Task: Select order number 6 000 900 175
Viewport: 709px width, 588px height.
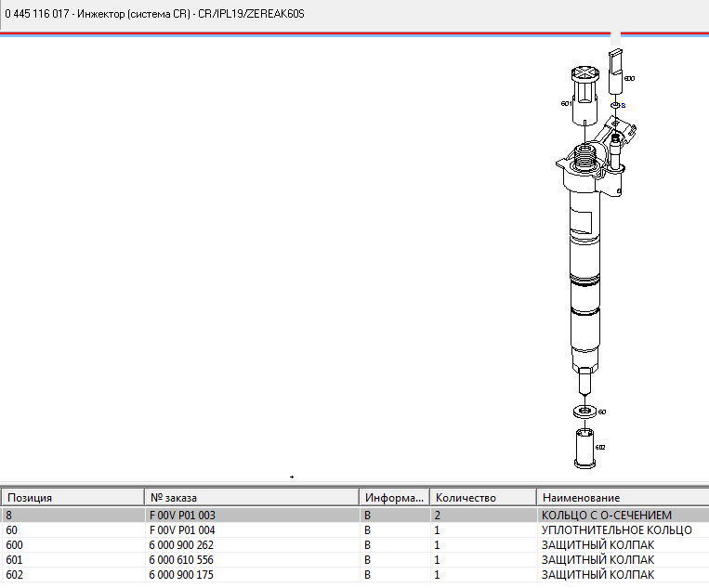Action: point(182,575)
